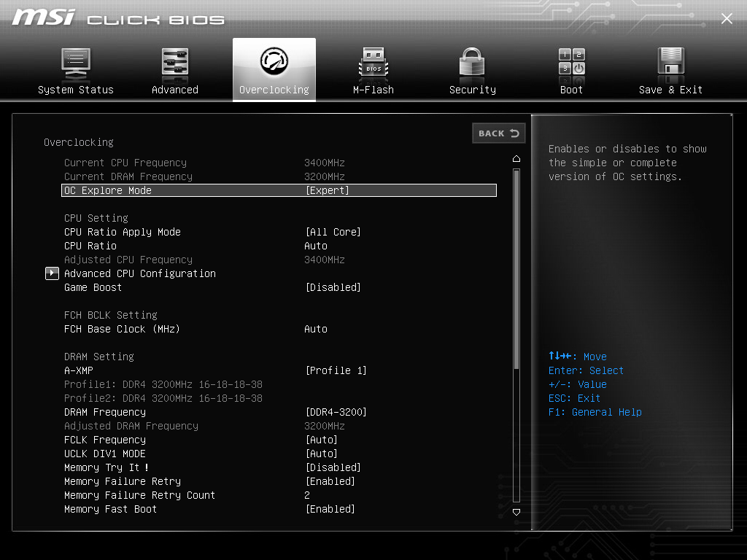Switch to Save & Exit tab label
The width and height of the screenshot is (747, 560).
[x=671, y=90]
